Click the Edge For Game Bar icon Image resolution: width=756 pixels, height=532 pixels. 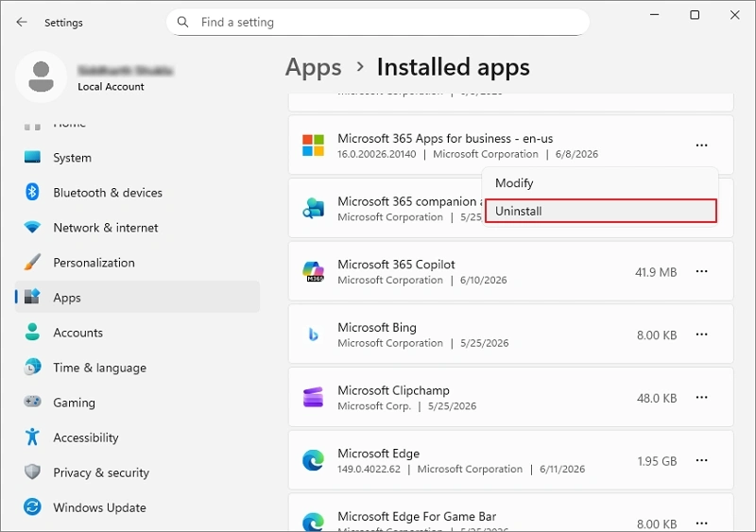pyautogui.click(x=314, y=523)
